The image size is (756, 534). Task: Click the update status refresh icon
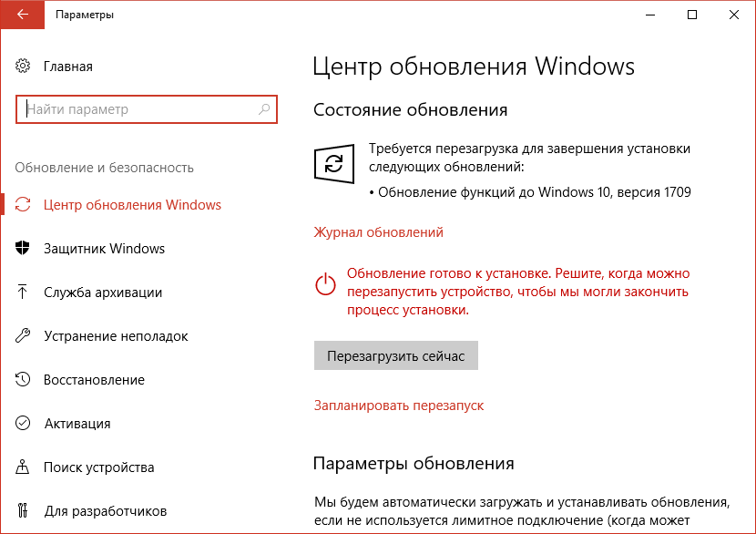click(334, 163)
